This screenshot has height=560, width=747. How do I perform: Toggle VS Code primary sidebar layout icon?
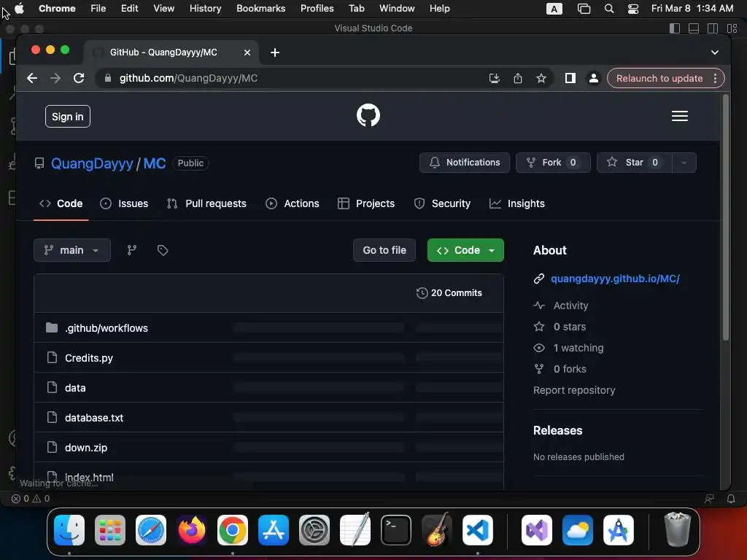coord(675,28)
